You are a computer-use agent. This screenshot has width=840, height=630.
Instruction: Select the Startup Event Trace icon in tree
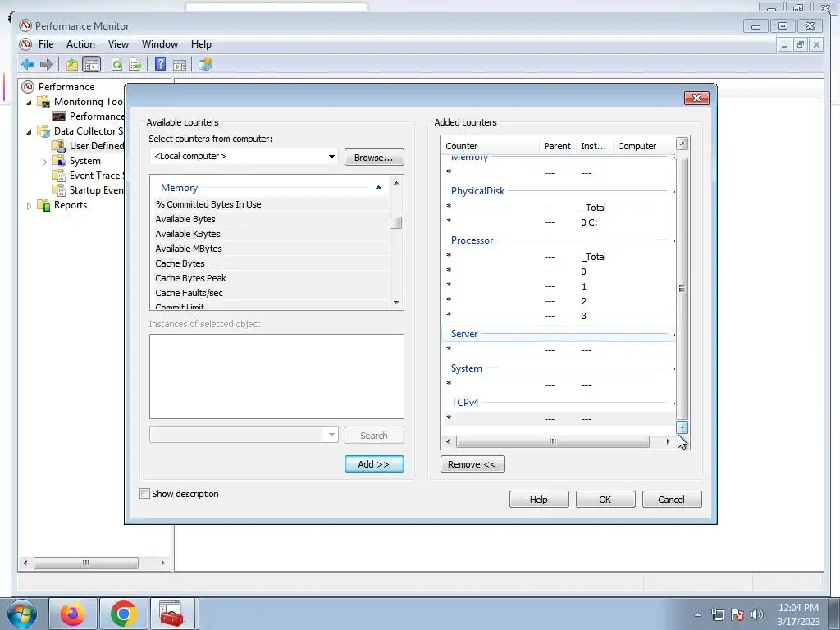tap(59, 190)
